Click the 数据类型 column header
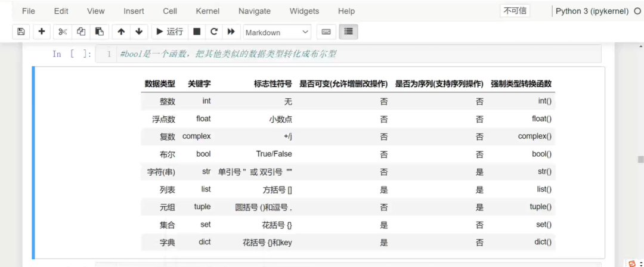 click(160, 84)
